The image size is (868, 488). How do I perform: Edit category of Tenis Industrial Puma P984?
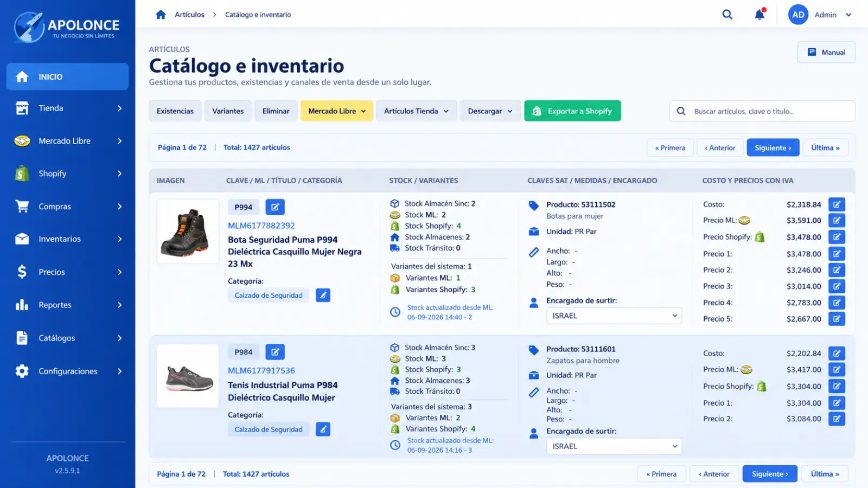(x=323, y=429)
